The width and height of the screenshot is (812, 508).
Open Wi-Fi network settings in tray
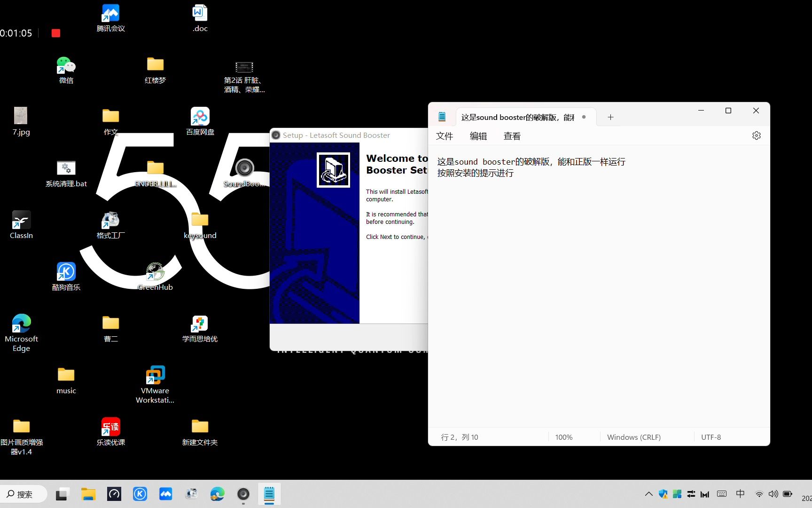[x=759, y=494]
